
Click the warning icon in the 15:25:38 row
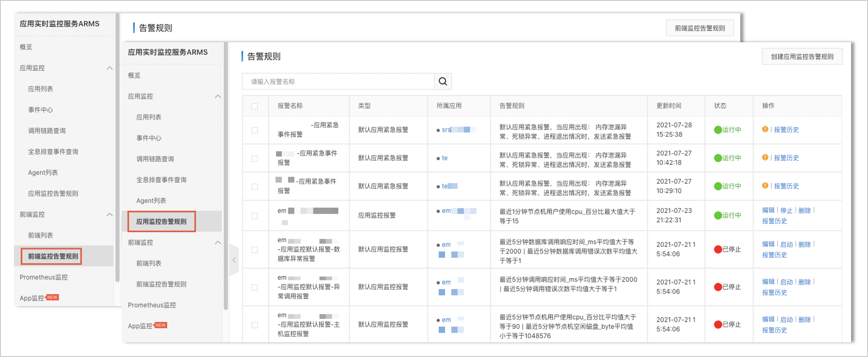(765, 129)
